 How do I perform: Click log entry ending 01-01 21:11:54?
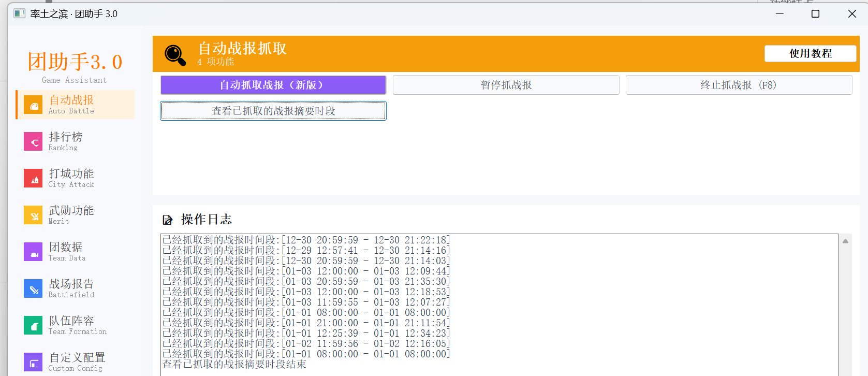(306, 323)
